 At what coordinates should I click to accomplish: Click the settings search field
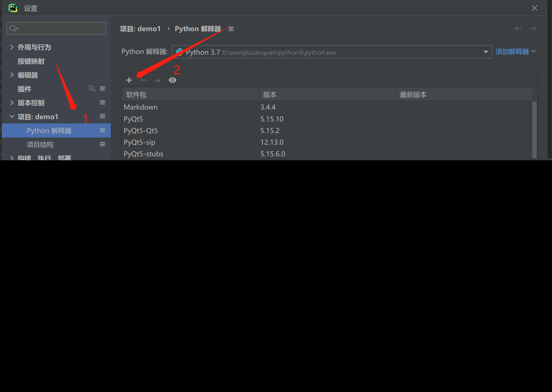click(59, 28)
